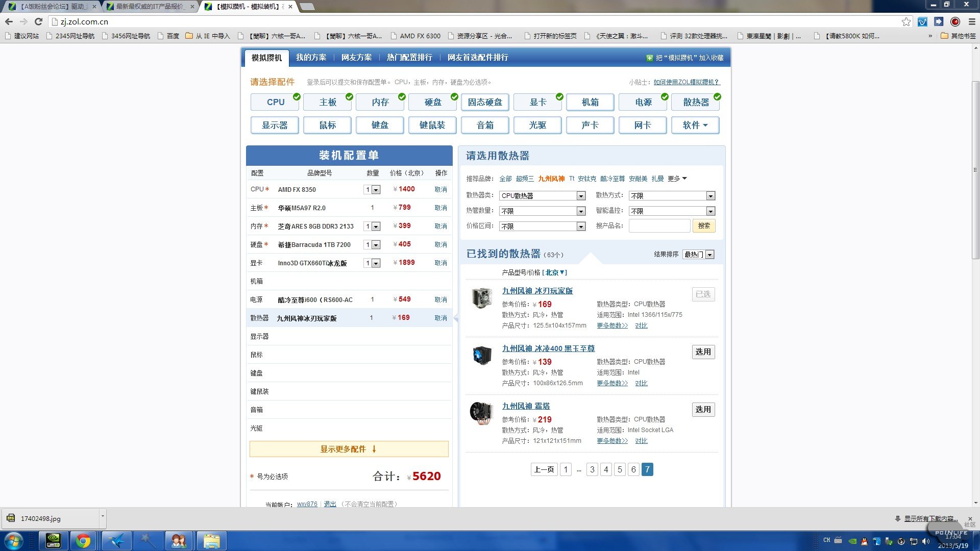Click the 搜产品名 input field
This screenshot has width=980, height=551.
point(659,226)
